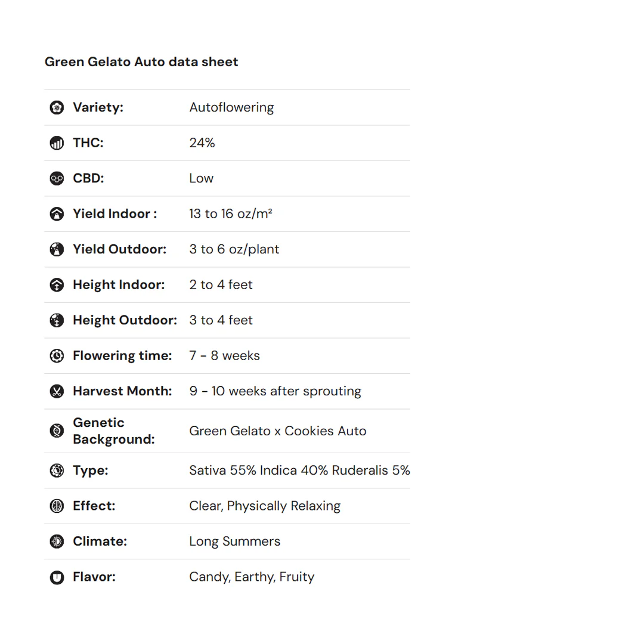Click the DNA icon beside Genetic Background
The image size is (644, 644).
57,431
